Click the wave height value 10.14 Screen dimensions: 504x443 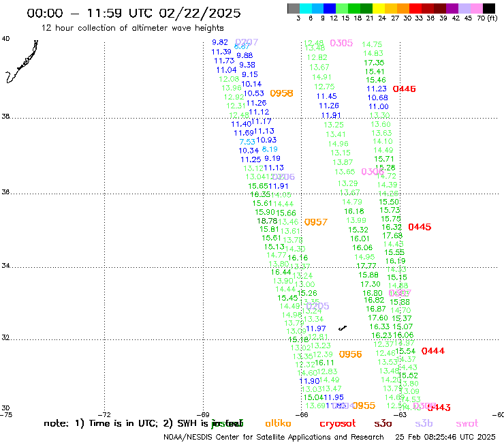(x=251, y=84)
